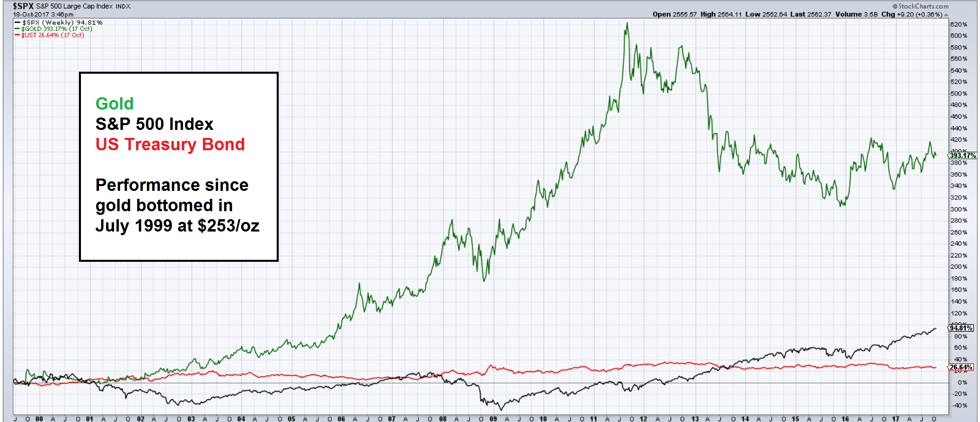Click the red $UST legend entry
Viewport: 980px width, 422px height.
52,35
